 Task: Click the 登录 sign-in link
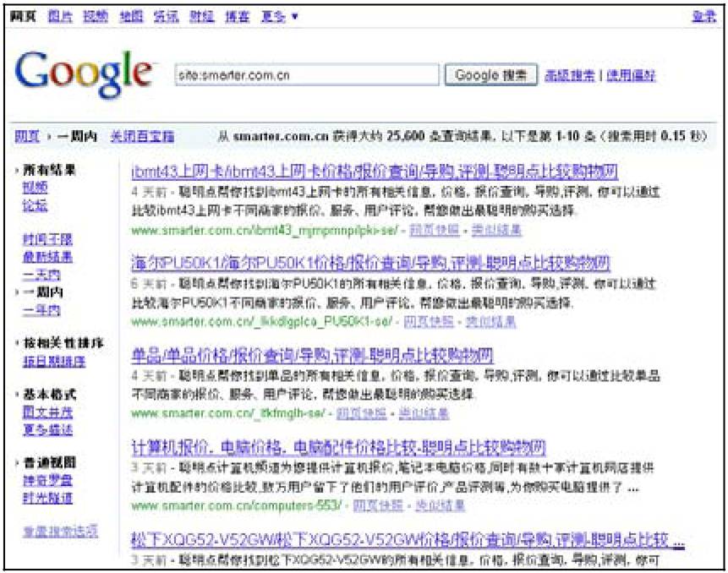click(703, 17)
